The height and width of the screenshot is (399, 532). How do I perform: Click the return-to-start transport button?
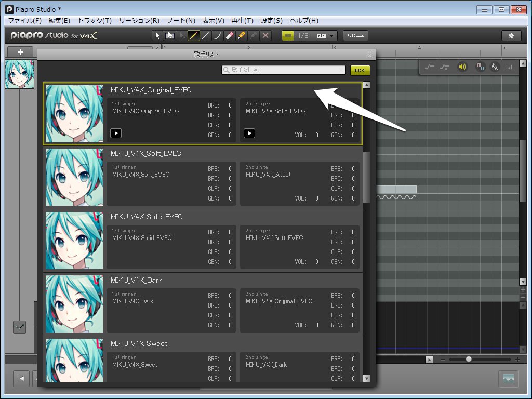click(21, 378)
